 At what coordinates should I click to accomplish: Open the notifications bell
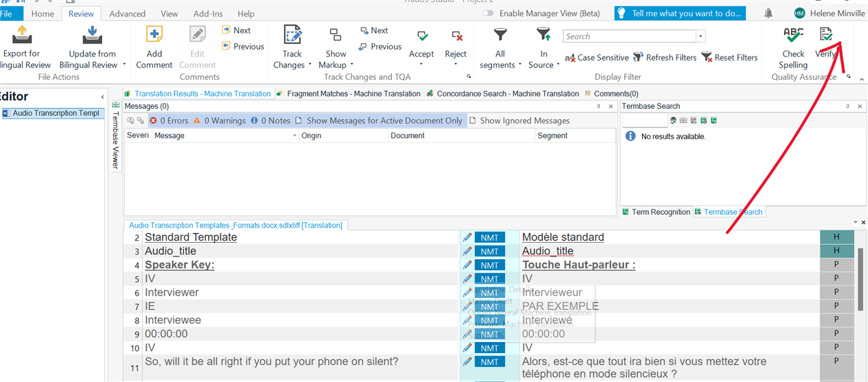tap(768, 13)
